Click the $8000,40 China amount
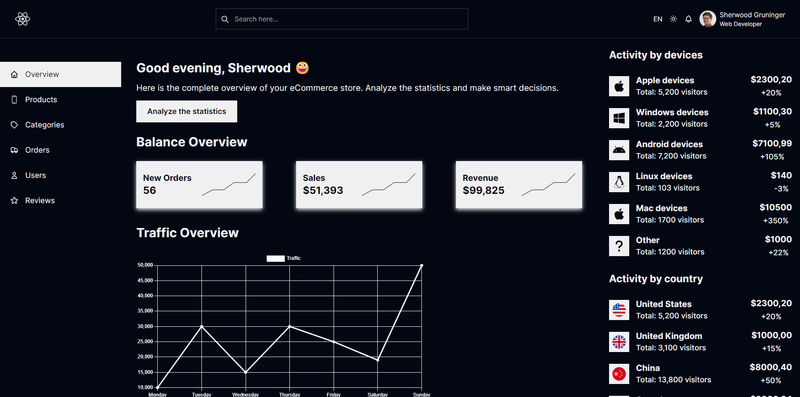800x397 pixels. 771,367
